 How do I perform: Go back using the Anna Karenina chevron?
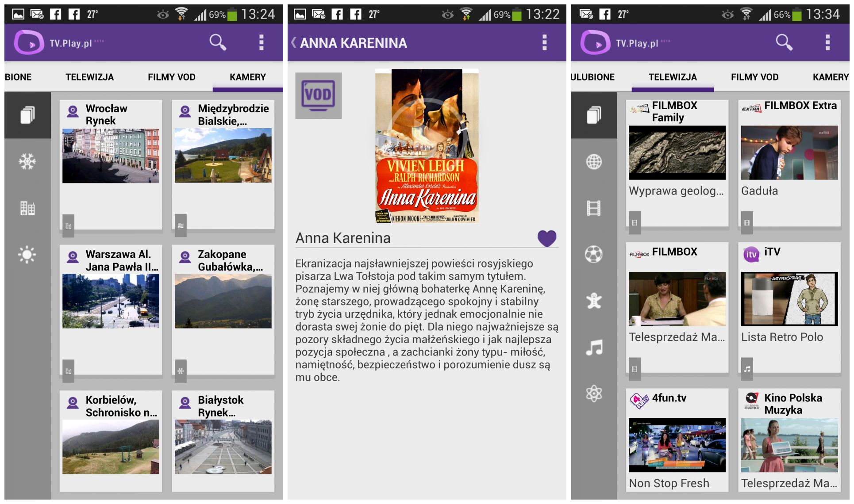click(x=294, y=42)
